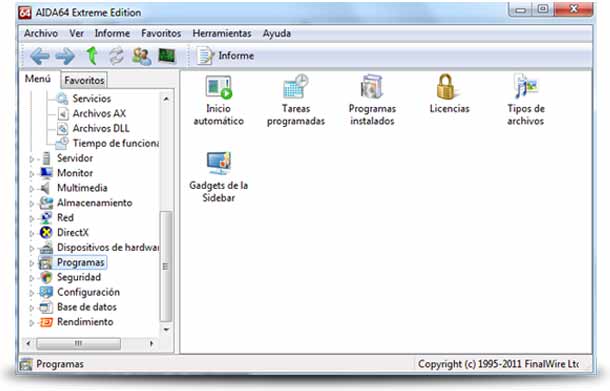This screenshot has height=391, width=610.
Task: Select Archivos AX tree item
Action: [x=99, y=113]
